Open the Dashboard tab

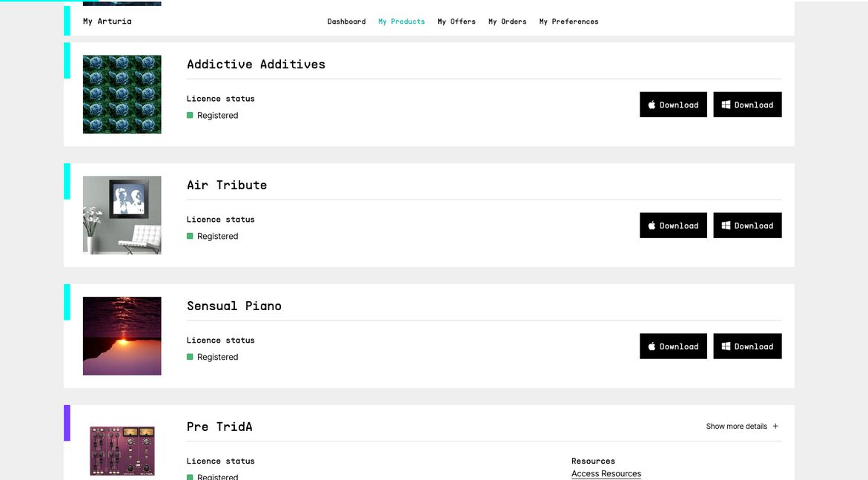(346, 22)
